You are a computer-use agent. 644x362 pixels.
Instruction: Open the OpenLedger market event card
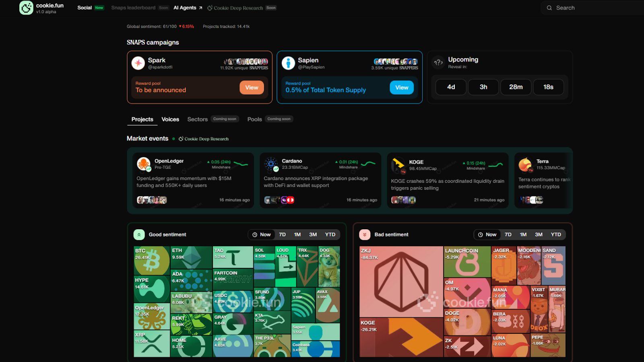[193, 180]
